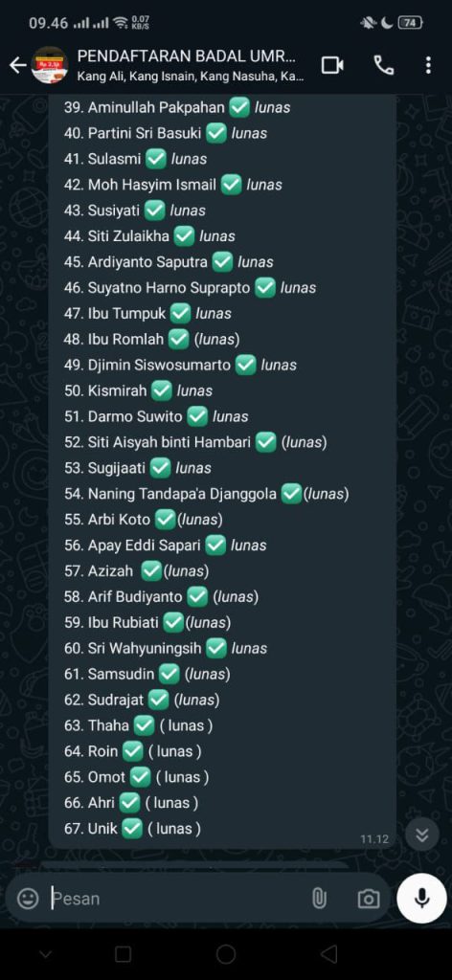Open the camera from message bar
The height and width of the screenshot is (980, 452).
[x=369, y=899]
